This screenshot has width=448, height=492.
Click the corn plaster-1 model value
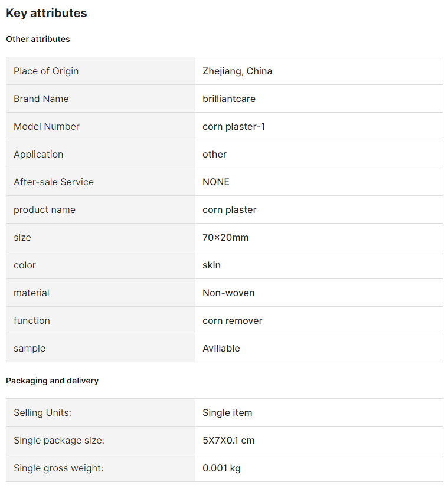click(x=234, y=126)
